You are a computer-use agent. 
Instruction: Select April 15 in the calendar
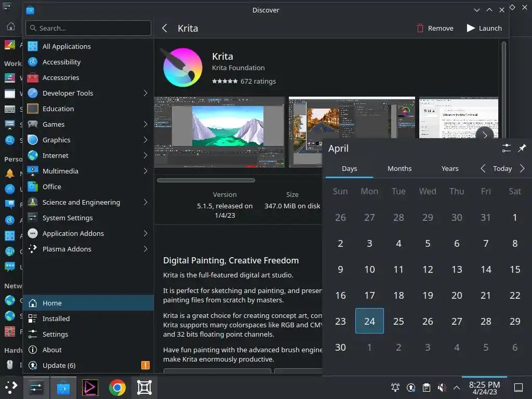pyautogui.click(x=515, y=270)
